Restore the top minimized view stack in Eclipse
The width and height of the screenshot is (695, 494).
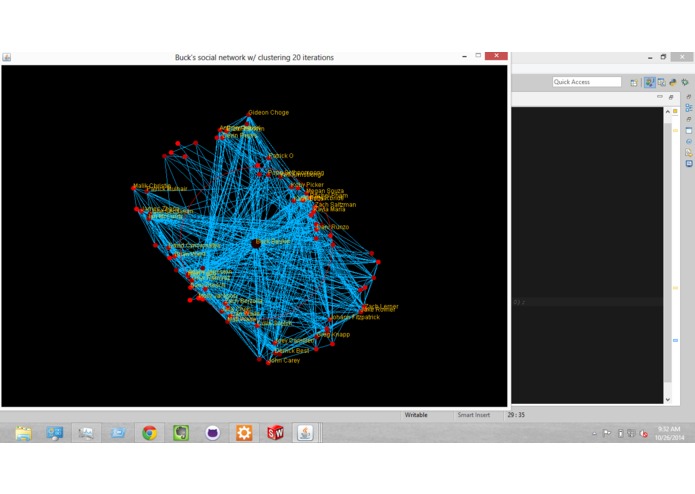688,97
